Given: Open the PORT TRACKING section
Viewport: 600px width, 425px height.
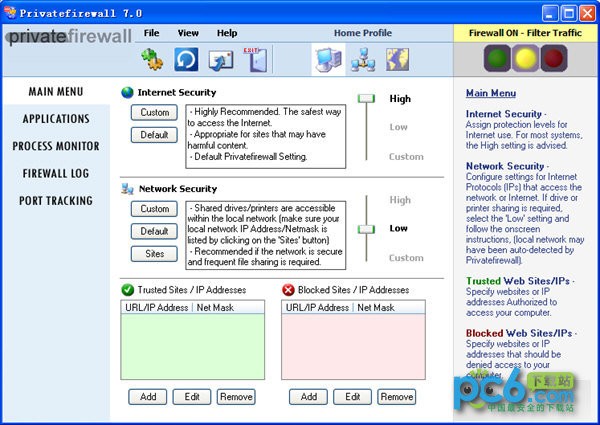Looking at the screenshot, I should click(x=56, y=201).
